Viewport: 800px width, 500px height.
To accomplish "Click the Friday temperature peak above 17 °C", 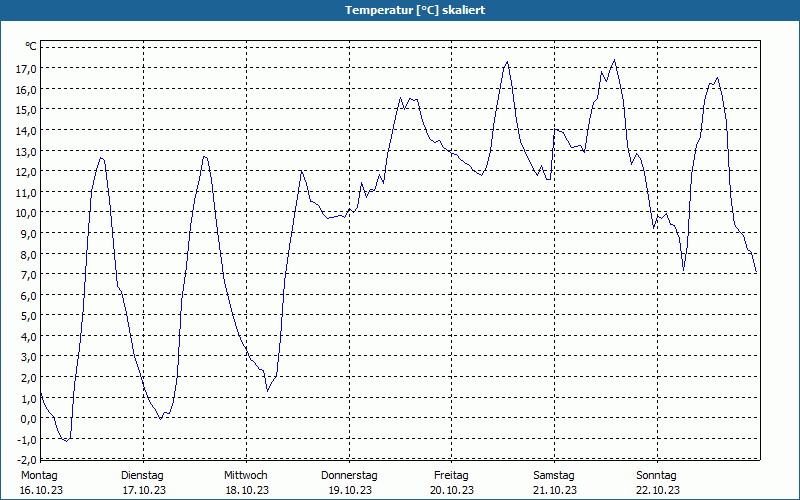I will click(x=507, y=62).
